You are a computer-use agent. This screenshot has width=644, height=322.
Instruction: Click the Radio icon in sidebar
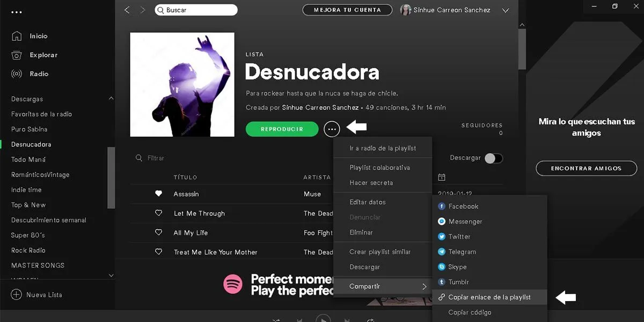[x=17, y=74]
